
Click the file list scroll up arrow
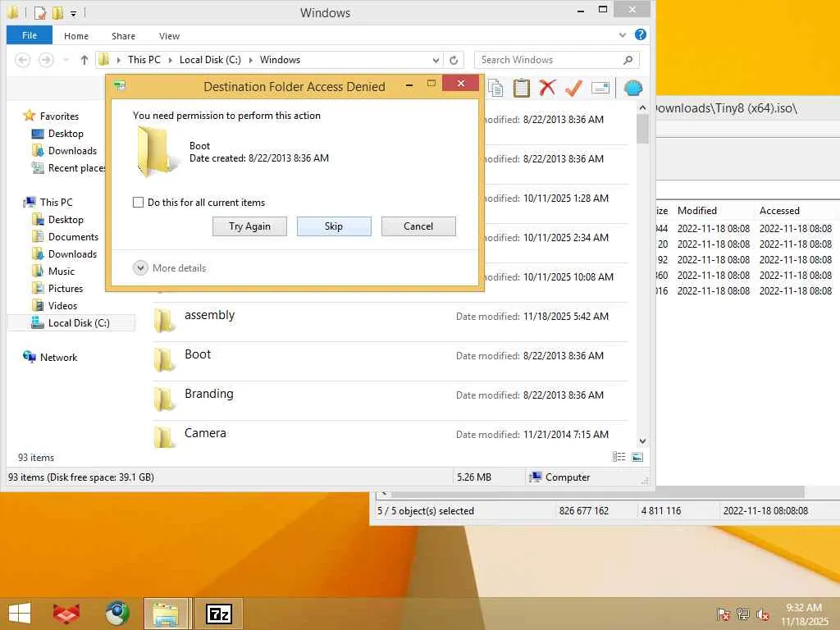642,107
